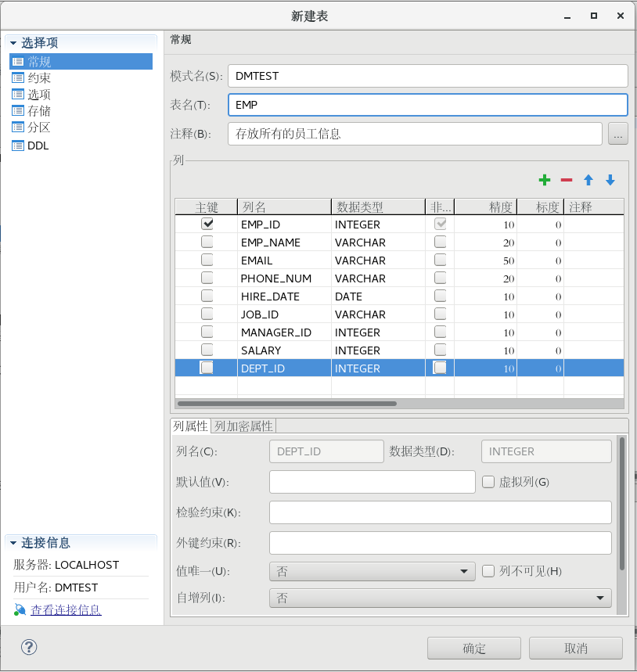This screenshot has width=637, height=672.
Task: Check the 列不可见 option
Action: click(x=488, y=571)
